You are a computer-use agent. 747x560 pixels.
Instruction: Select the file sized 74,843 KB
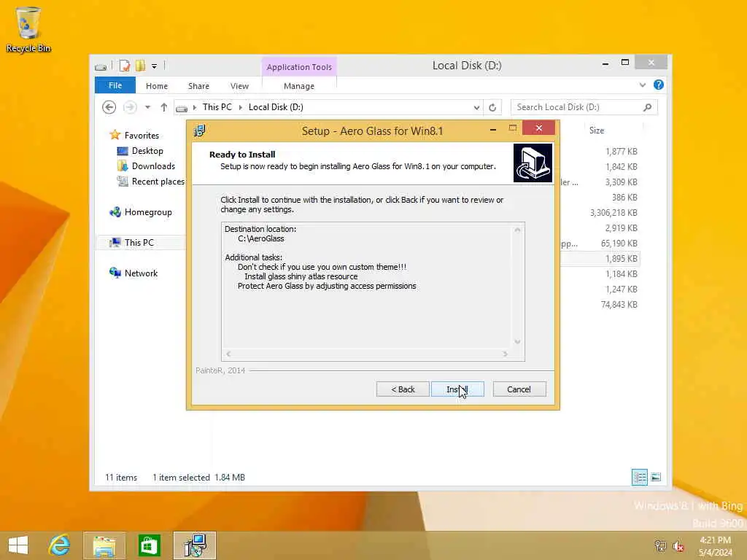pos(619,304)
